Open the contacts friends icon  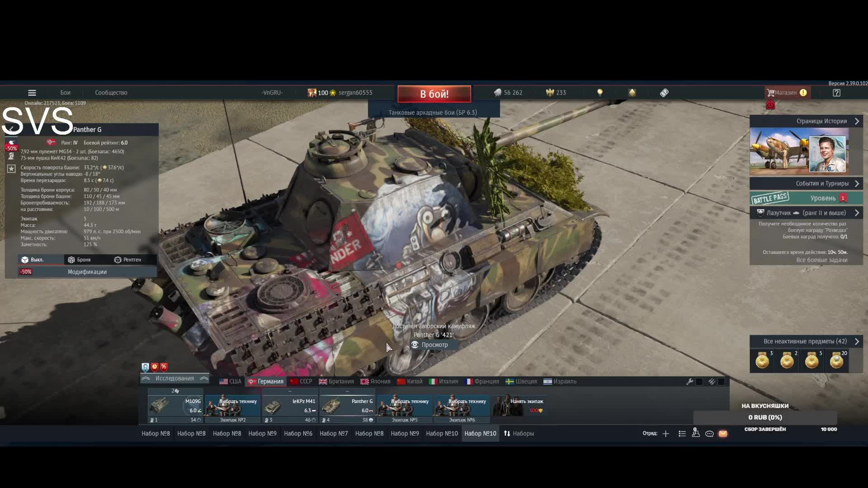[696, 433]
